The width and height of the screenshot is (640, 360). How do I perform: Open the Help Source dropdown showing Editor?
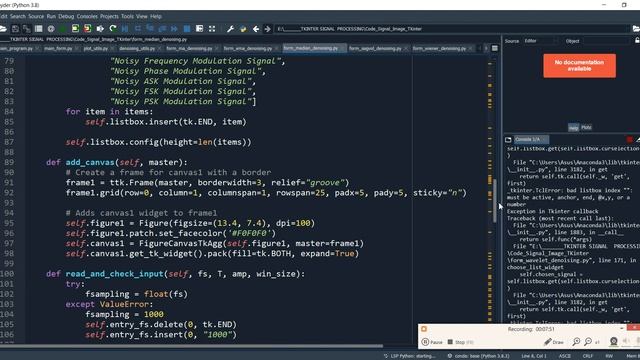click(x=540, y=41)
